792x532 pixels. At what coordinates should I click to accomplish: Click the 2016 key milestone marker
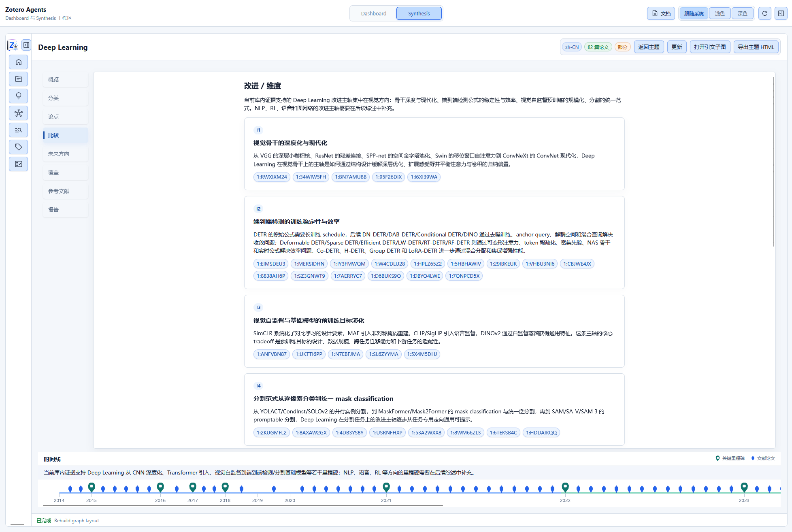[160, 487]
